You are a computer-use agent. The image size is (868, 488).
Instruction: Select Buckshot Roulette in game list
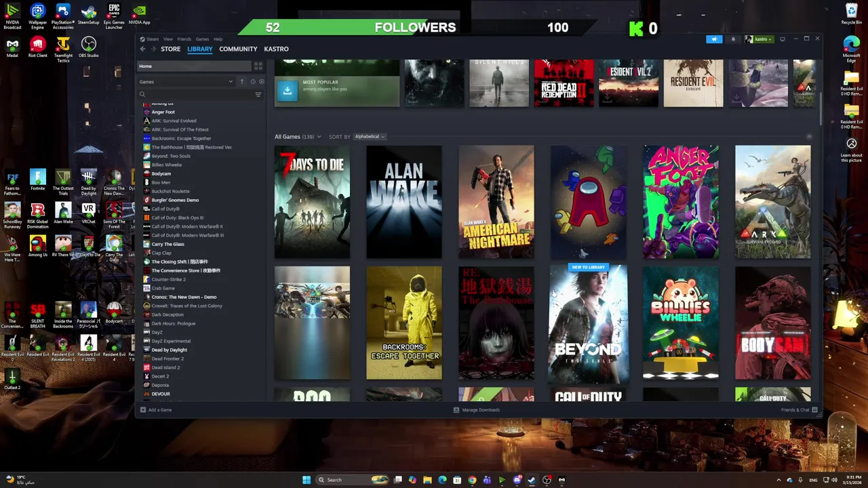point(170,191)
